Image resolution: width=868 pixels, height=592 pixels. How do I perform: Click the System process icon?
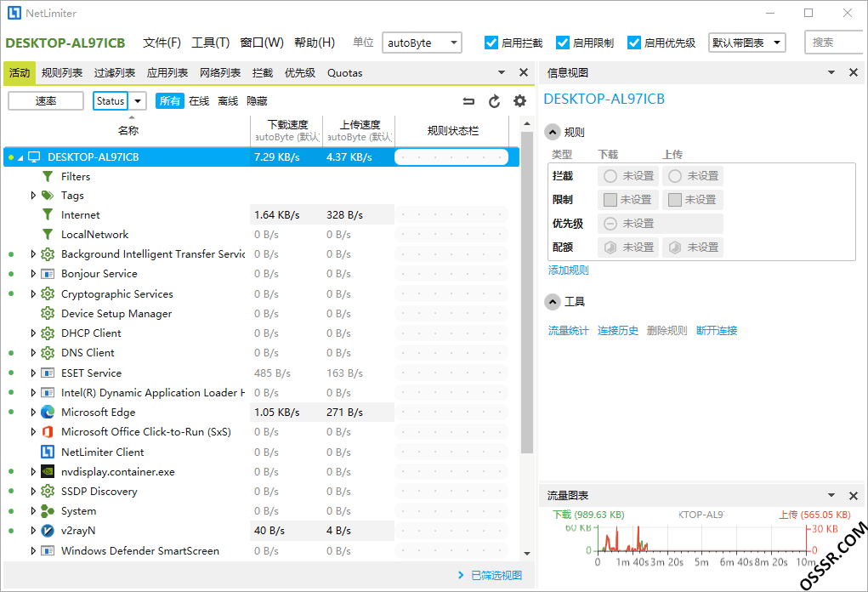coord(48,511)
